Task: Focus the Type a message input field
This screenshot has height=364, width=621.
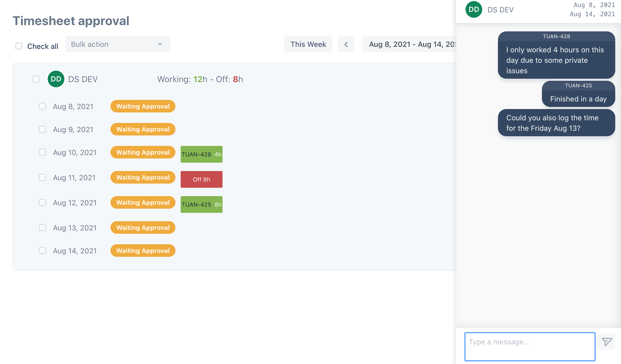Action: coord(530,346)
